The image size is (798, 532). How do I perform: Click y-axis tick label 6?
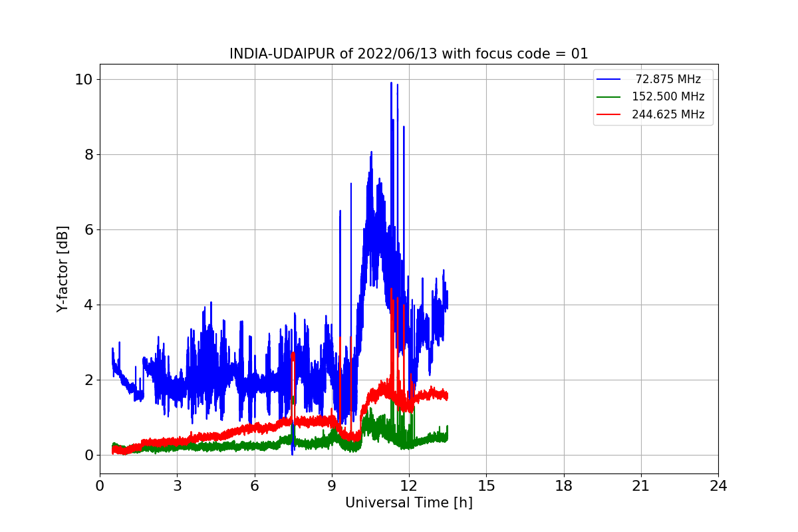(x=89, y=229)
